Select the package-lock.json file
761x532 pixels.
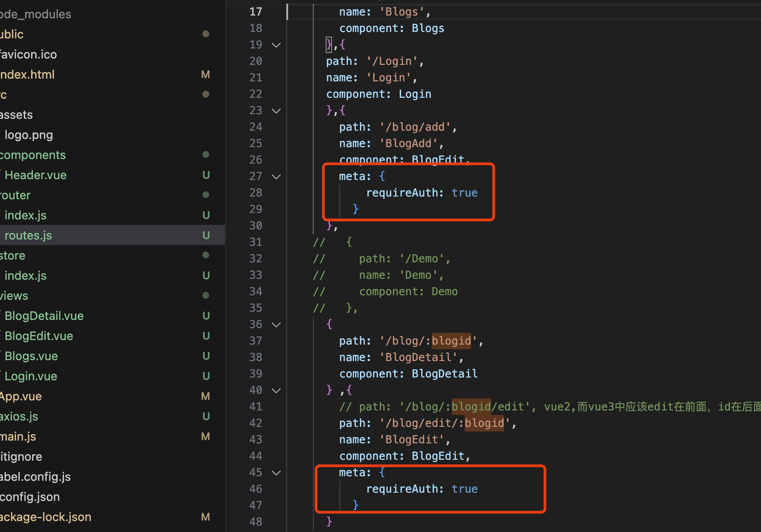point(46,517)
